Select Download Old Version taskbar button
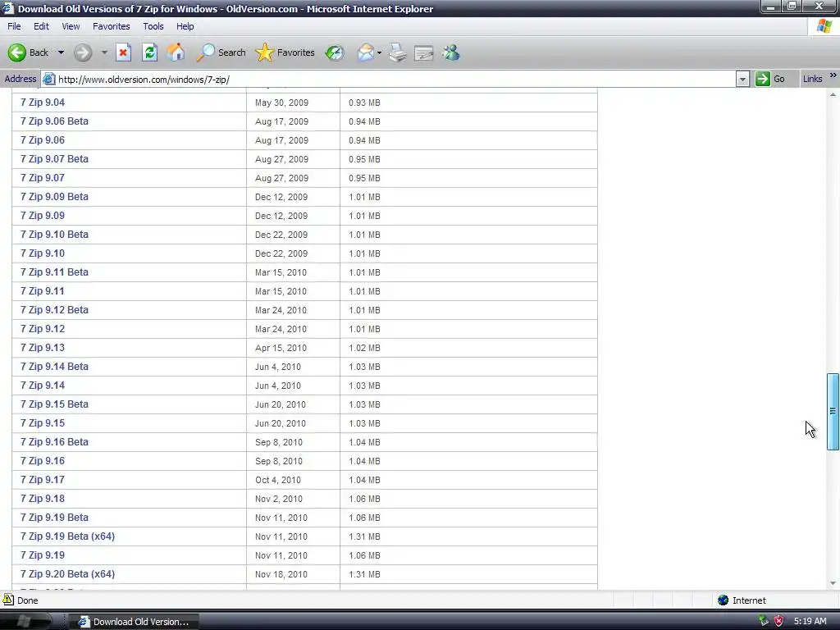 pos(133,622)
